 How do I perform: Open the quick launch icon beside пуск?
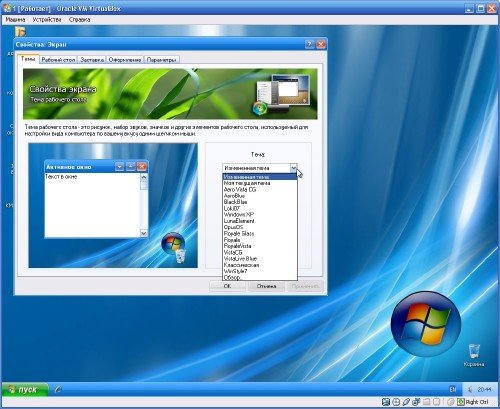(x=58, y=389)
